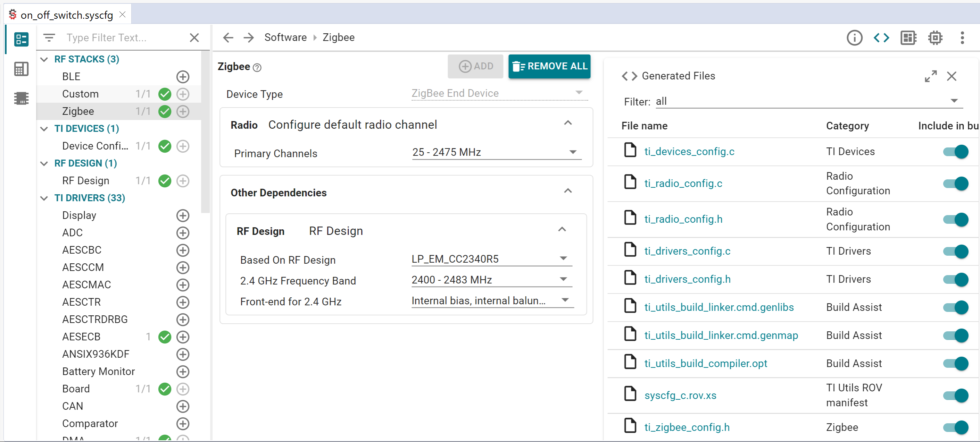Click the add icon next to BLE
Viewport: 980px width, 442px height.
coord(183,77)
